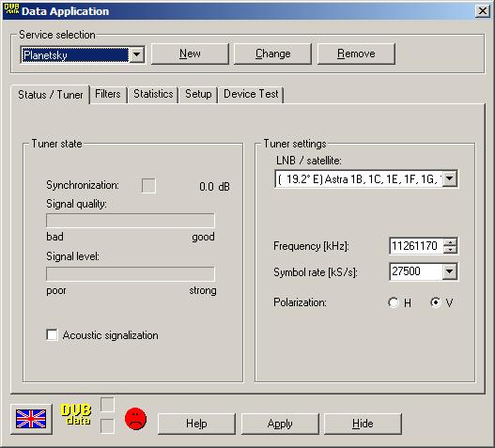Viewport: 495px width, 448px height.
Task: Open the Statistics tab
Action: coord(153,94)
